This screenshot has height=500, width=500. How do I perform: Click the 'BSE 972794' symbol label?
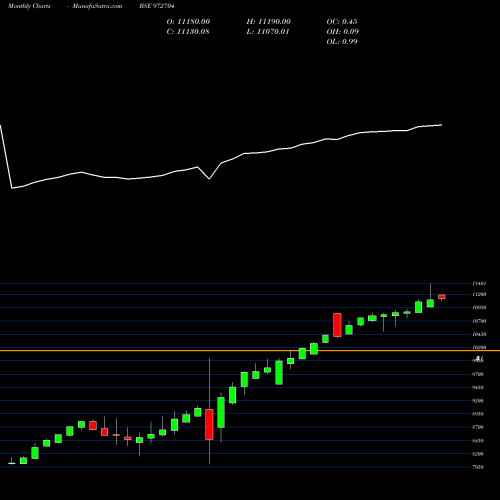[157, 6]
